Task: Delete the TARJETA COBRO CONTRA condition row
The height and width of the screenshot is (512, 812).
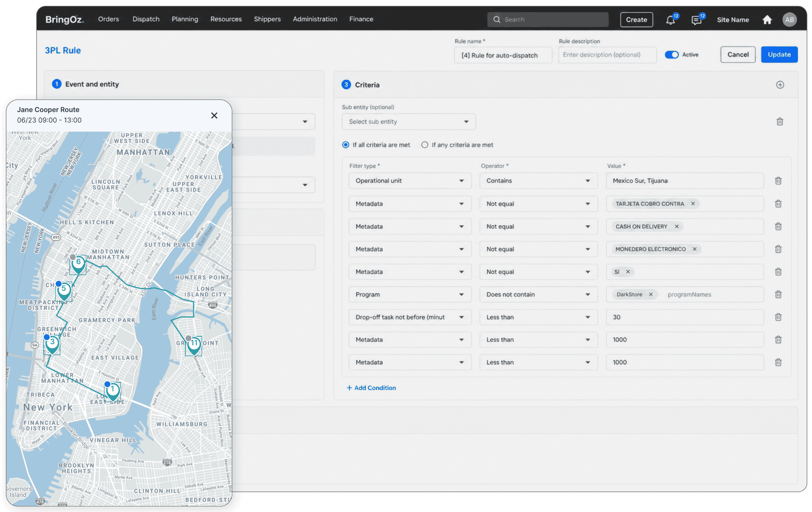Action: point(778,204)
